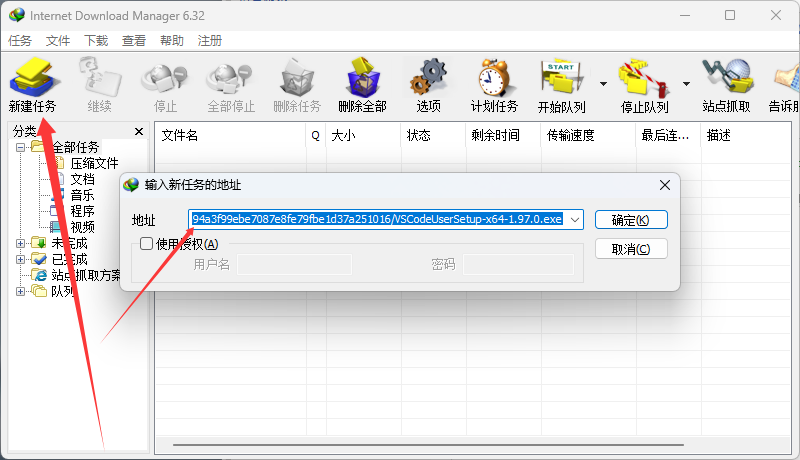Open dropdown arrow beside 停止队列
Image resolution: width=800 pixels, height=460 pixels.
(x=687, y=84)
